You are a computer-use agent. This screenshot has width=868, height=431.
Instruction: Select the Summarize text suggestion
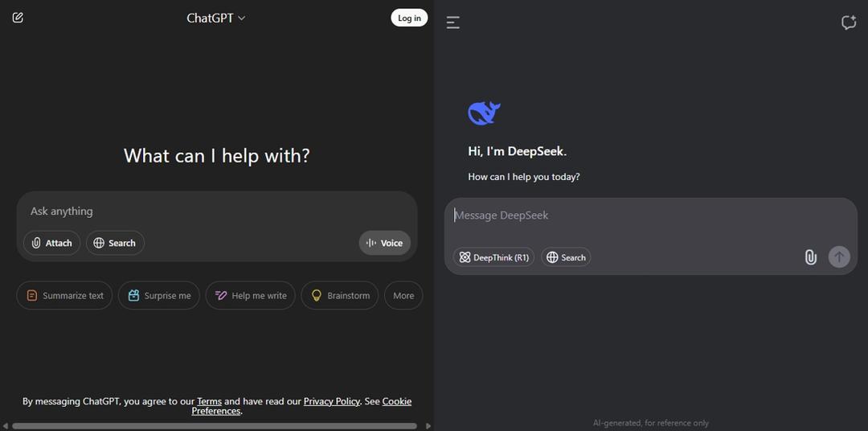(x=64, y=295)
